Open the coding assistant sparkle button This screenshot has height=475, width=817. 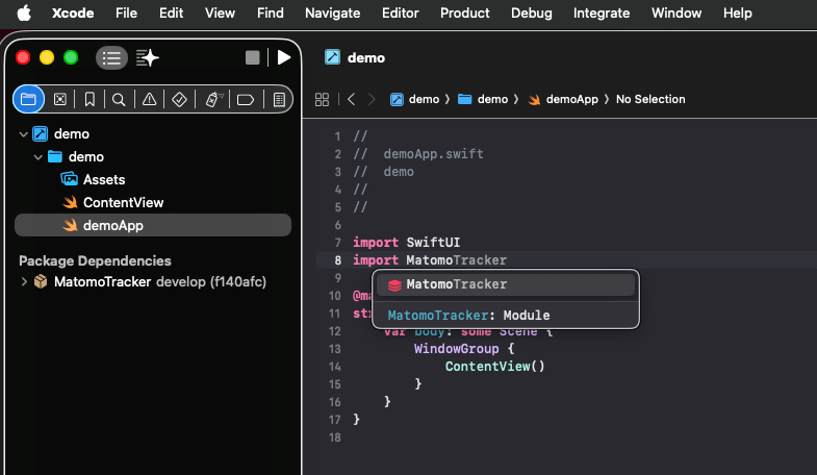pos(147,58)
